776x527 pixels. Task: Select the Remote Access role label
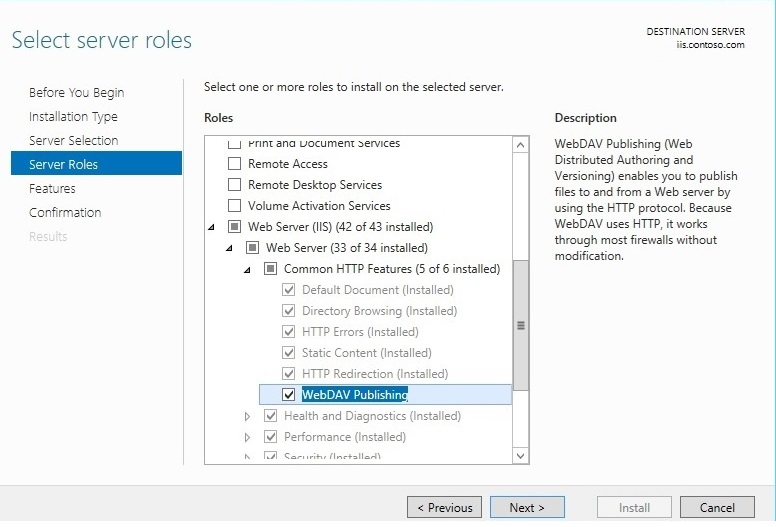pos(288,164)
